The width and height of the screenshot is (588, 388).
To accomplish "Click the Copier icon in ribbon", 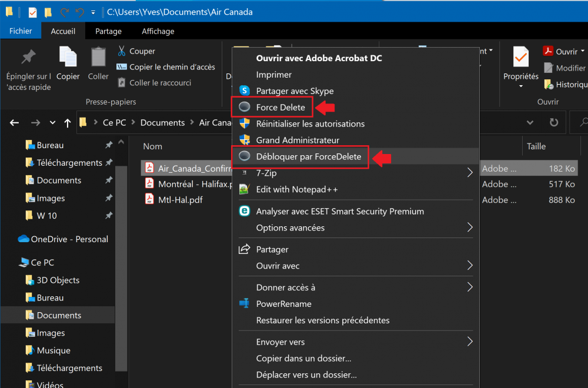I will [68, 58].
